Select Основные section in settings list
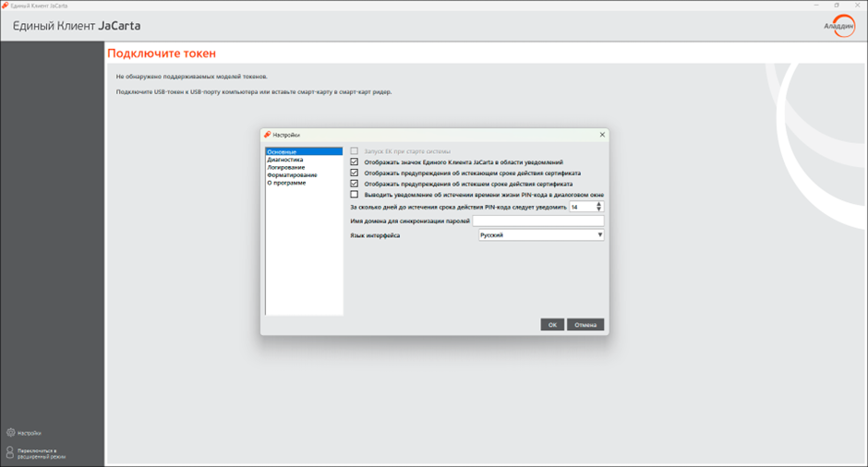The image size is (868, 467). (304, 151)
